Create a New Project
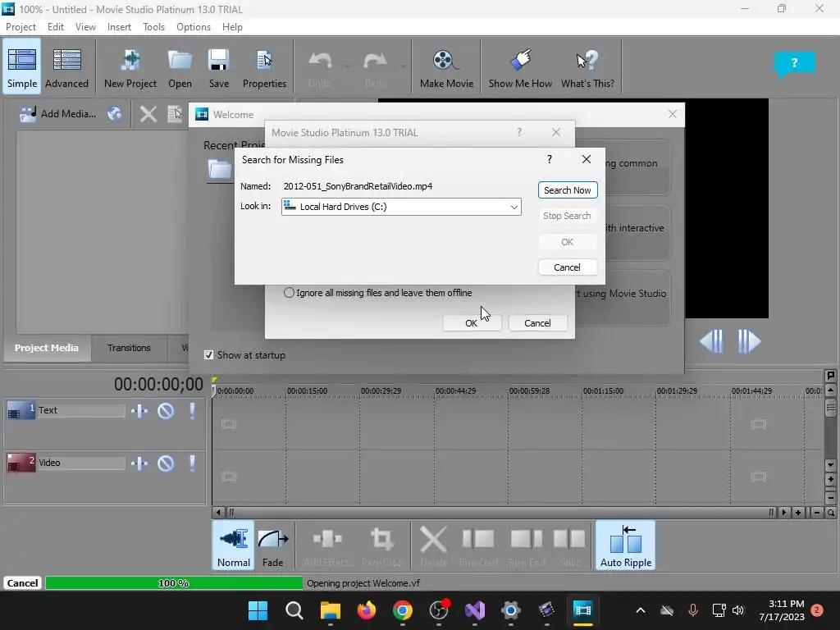Image resolution: width=840 pixels, height=630 pixels. click(x=130, y=66)
